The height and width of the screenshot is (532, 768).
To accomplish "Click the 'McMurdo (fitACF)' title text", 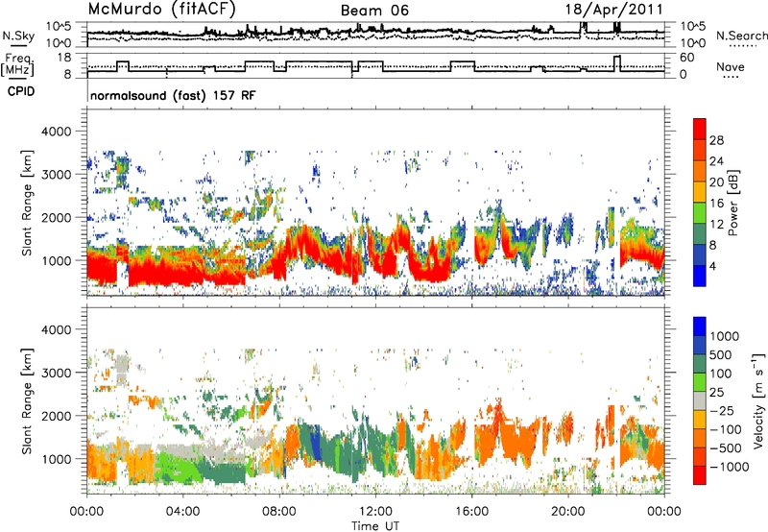I will [162, 10].
